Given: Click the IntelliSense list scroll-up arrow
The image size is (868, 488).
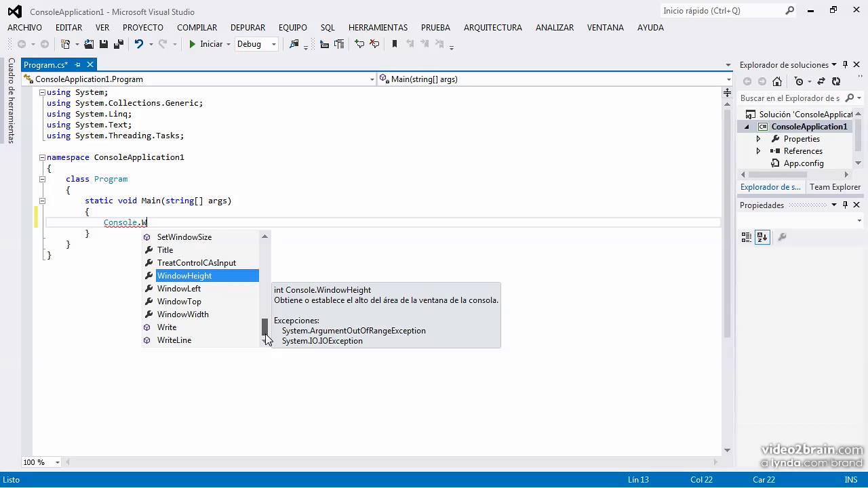Looking at the screenshot, I should 265,237.
